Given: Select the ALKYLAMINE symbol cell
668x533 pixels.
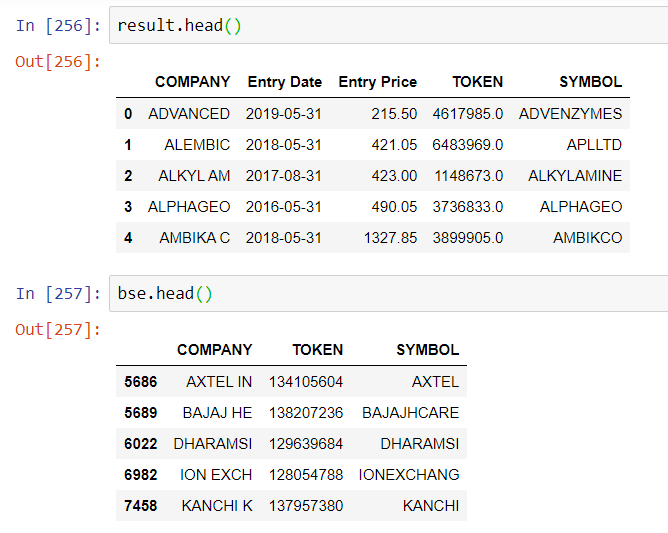Looking at the screenshot, I should (575, 176).
